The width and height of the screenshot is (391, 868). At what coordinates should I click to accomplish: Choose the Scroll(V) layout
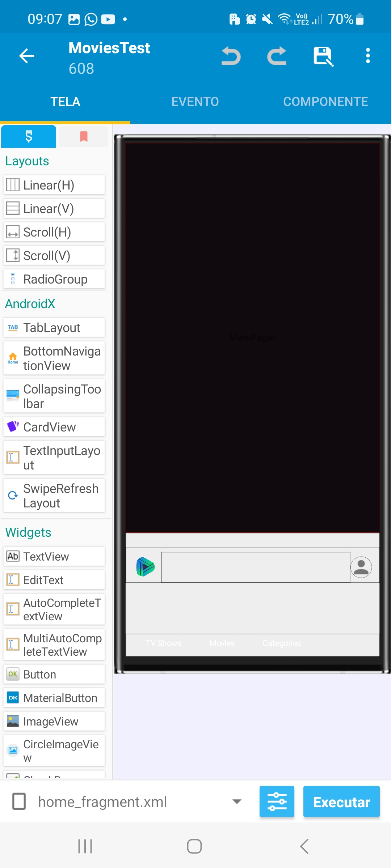coord(54,255)
